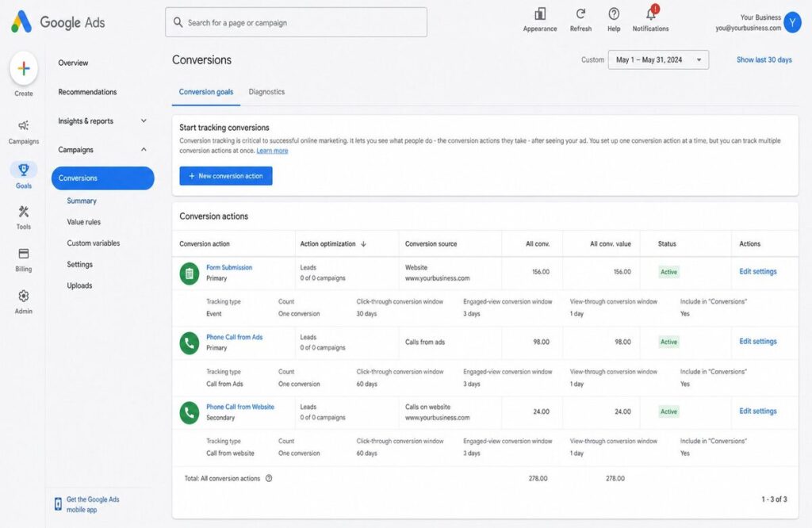The width and height of the screenshot is (812, 528).
Task: Click the Phone Call from Ads phone icon
Action: coord(189,342)
